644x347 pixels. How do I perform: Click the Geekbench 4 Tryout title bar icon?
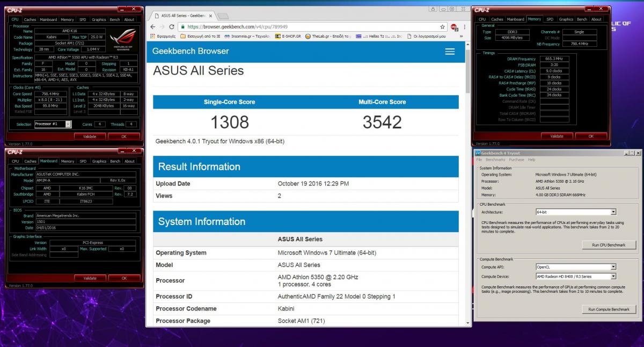pyautogui.click(x=478, y=153)
